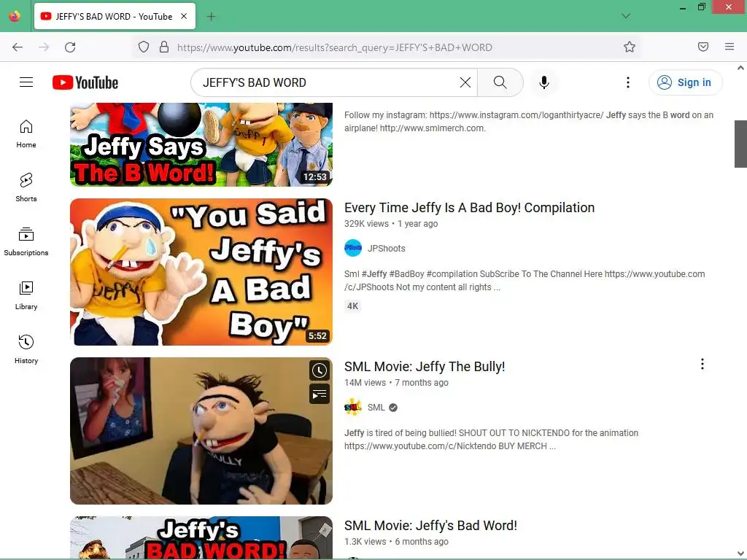
Task: Play the Jeffy Says The B Word thumbnail
Action: pos(201,144)
